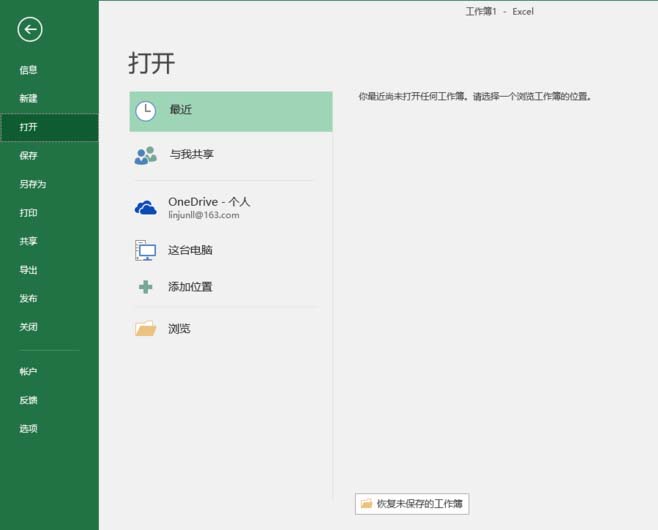Click the 添加位置 label
Viewport: 658px width, 530px height.
click(x=190, y=287)
